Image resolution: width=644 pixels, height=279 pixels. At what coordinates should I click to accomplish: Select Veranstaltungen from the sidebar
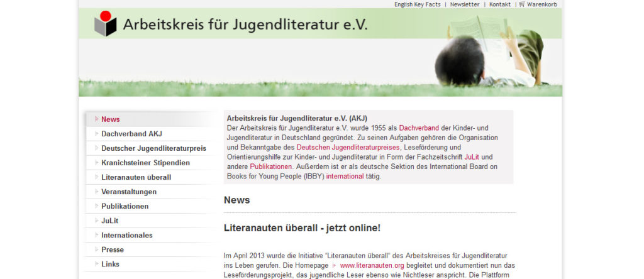pos(129,192)
